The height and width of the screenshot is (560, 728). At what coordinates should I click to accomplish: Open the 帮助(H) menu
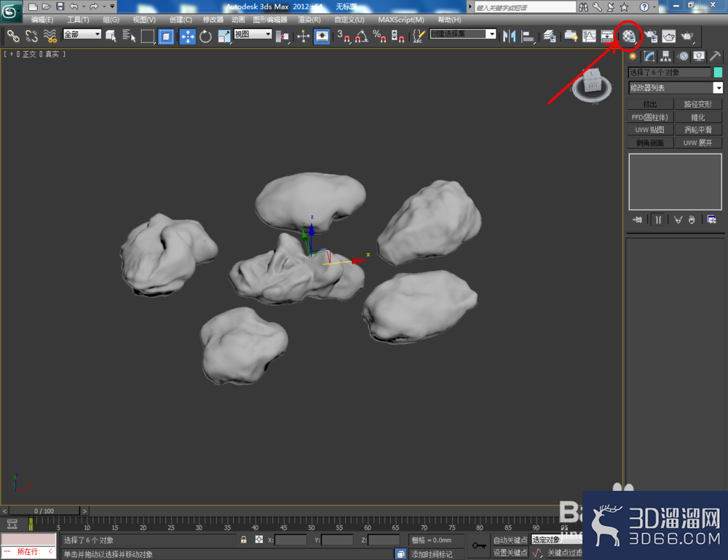(449, 20)
